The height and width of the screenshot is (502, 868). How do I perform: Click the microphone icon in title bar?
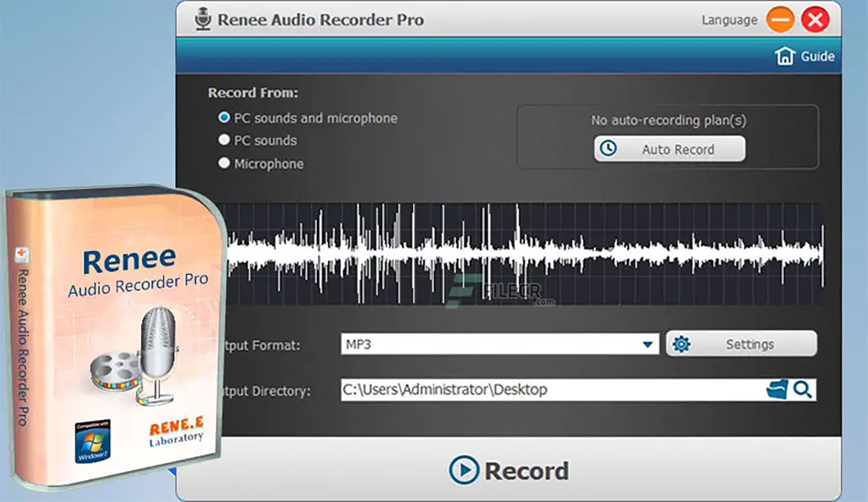point(203,19)
